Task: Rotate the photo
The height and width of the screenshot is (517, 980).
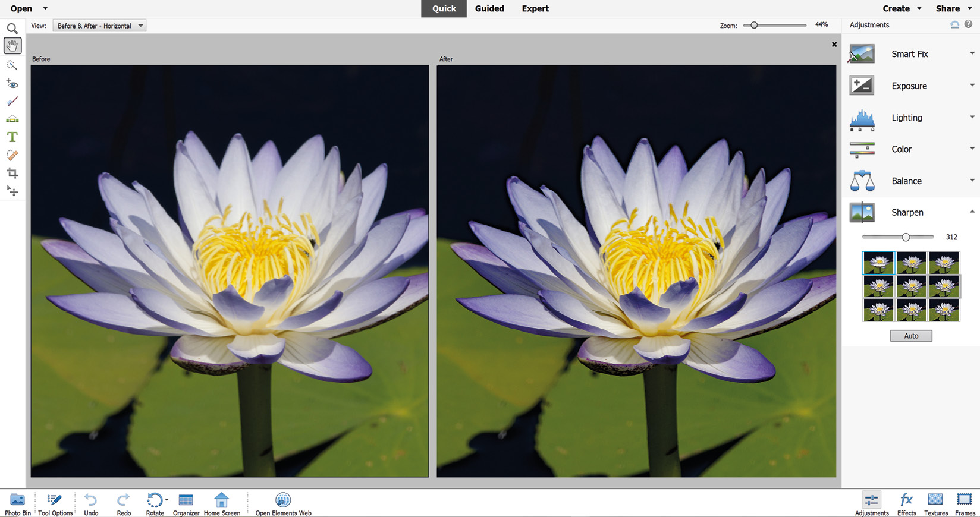Action: [x=155, y=504]
